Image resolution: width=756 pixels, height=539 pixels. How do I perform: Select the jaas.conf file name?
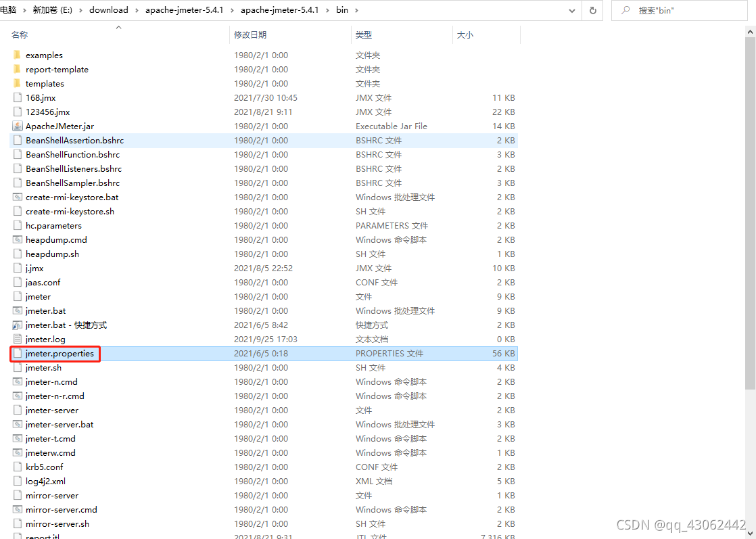pyautogui.click(x=43, y=283)
